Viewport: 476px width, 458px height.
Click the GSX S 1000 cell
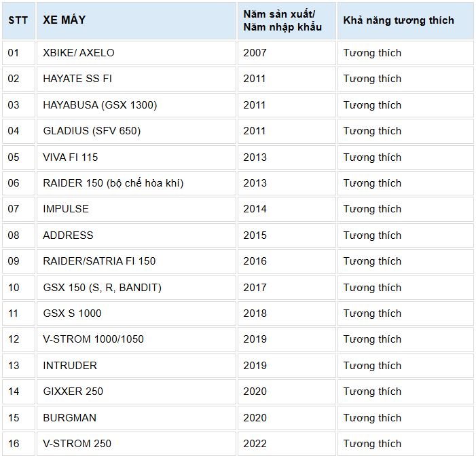[136, 313]
